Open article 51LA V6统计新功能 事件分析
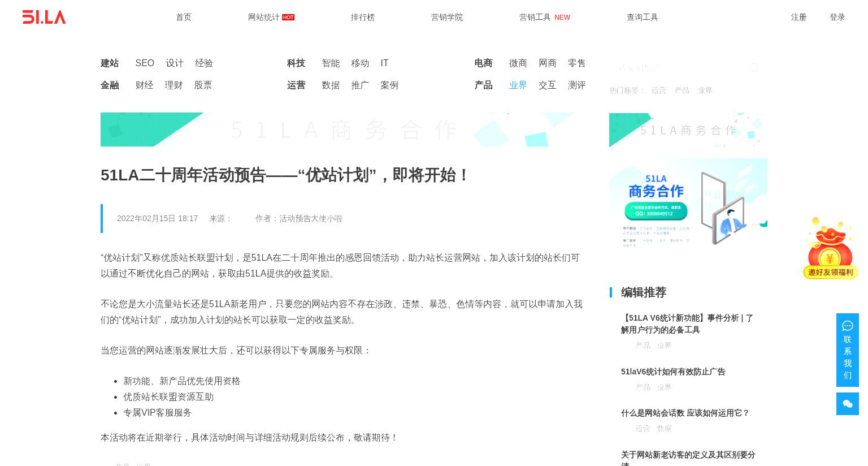 [x=687, y=324]
